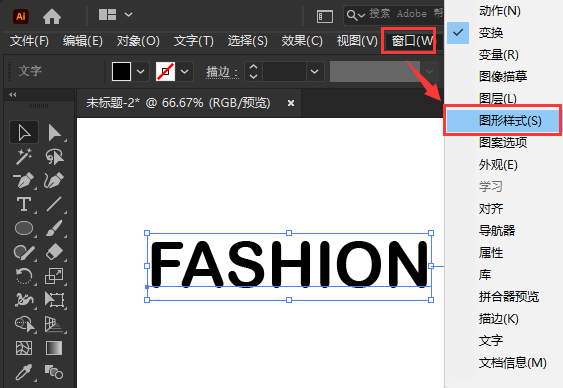Expand the stroke weight dropdown
The width and height of the screenshot is (563, 388).
pos(315,71)
